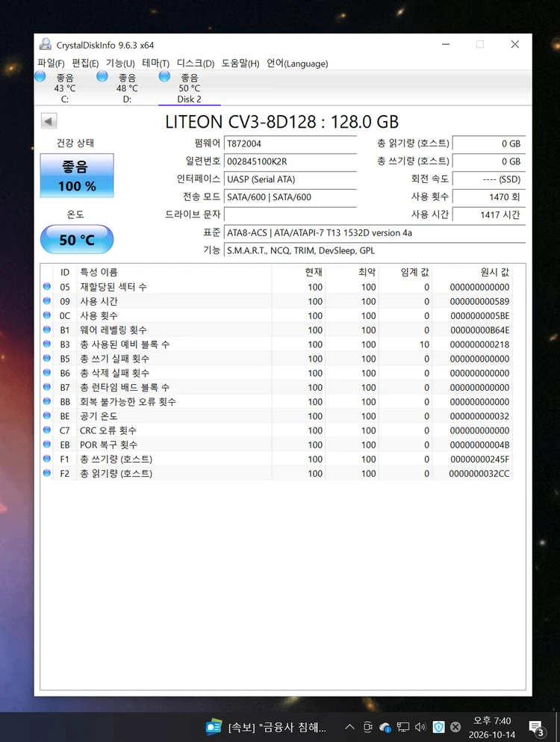The width and height of the screenshot is (560, 742).
Task: Click status dot for attribute B3 row
Action: coord(47,344)
